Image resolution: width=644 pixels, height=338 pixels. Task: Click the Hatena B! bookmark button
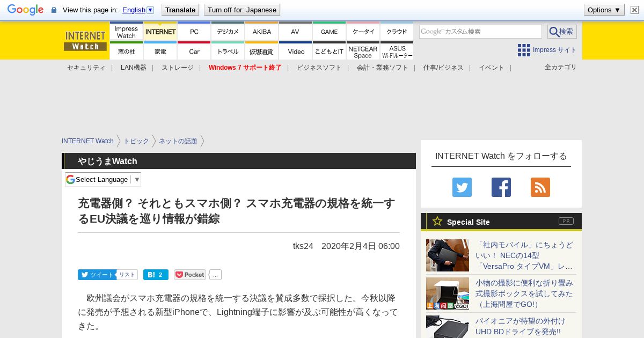[156, 275]
